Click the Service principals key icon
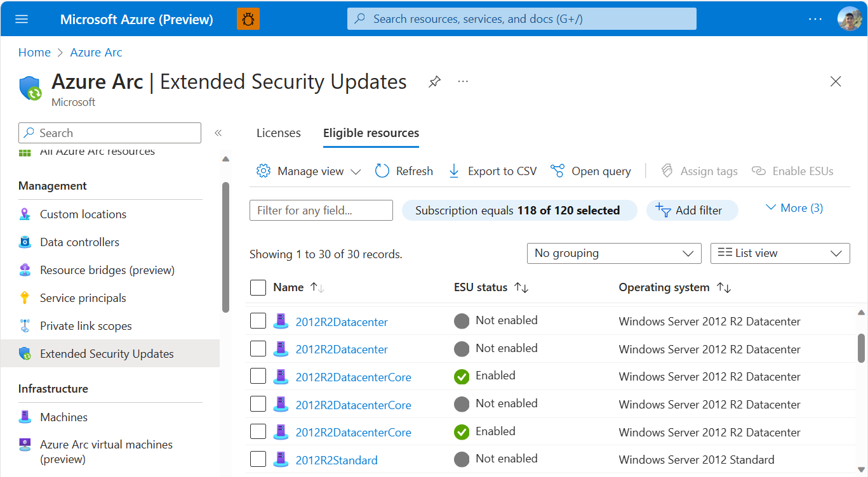Viewport: 868px width, 477px height. pyautogui.click(x=25, y=298)
